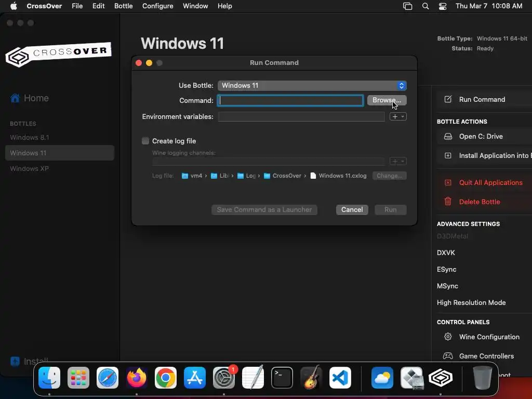Open Control Center in menu bar
532x399 pixels.
pyautogui.click(x=443, y=6)
